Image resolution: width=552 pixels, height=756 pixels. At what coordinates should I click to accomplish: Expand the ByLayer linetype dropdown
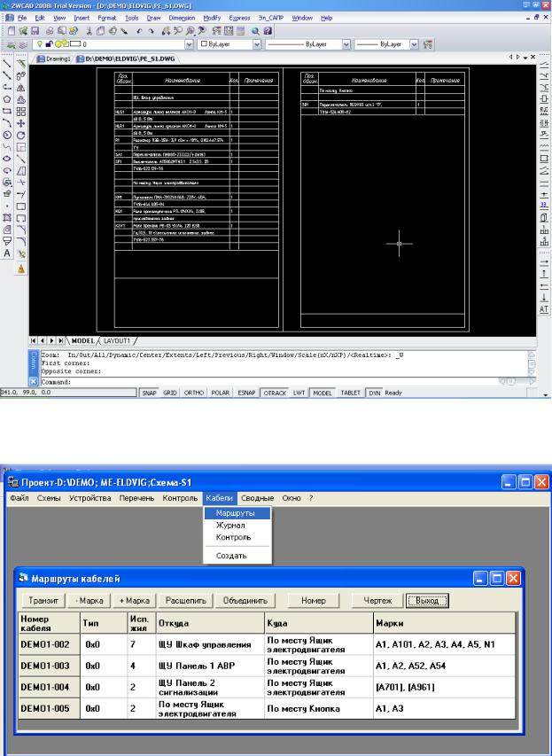(x=346, y=43)
